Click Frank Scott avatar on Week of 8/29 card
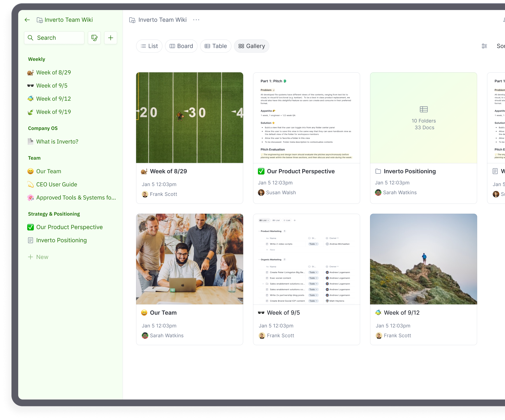505x420 pixels. [x=145, y=194]
